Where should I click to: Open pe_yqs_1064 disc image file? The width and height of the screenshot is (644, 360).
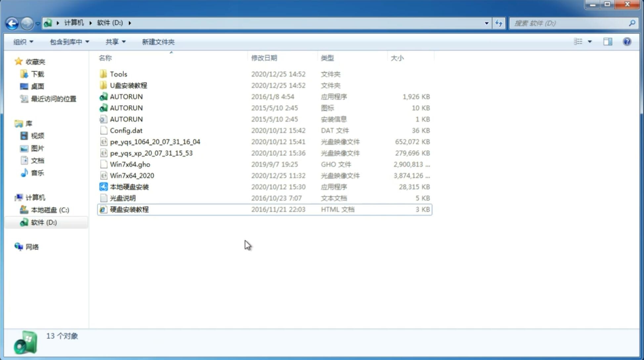155,142
